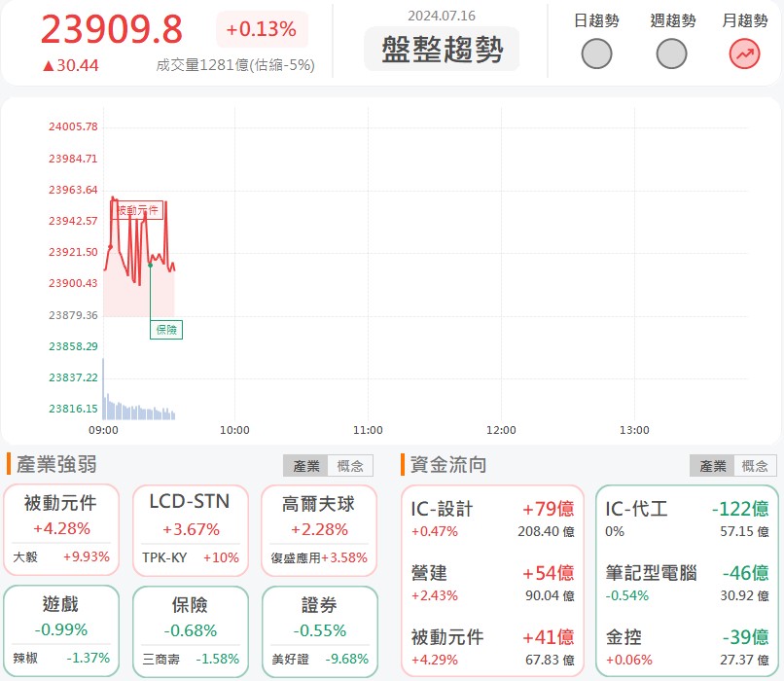Screen dimensions: 784x681
Task: Select the IC-設計 +79億 fund flow row
Action: 486,519
